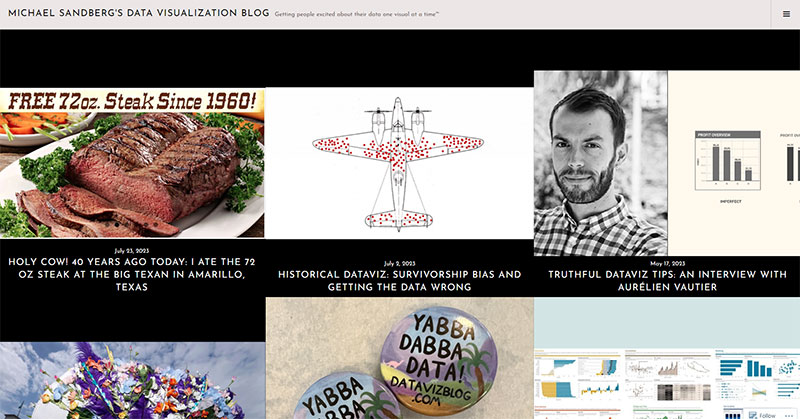Select the May 17, 2023 date link
The width and height of the screenshot is (800, 419).
(x=667, y=263)
